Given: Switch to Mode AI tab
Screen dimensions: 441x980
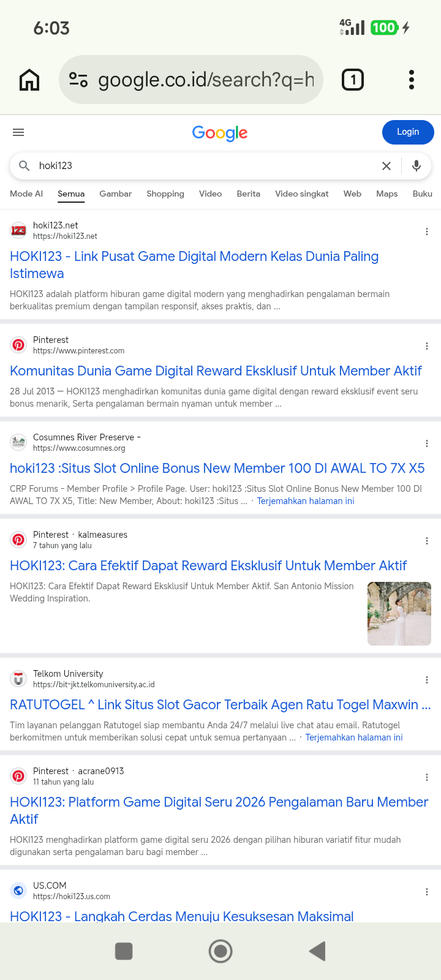Looking at the screenshot, I should coord(26,194).
